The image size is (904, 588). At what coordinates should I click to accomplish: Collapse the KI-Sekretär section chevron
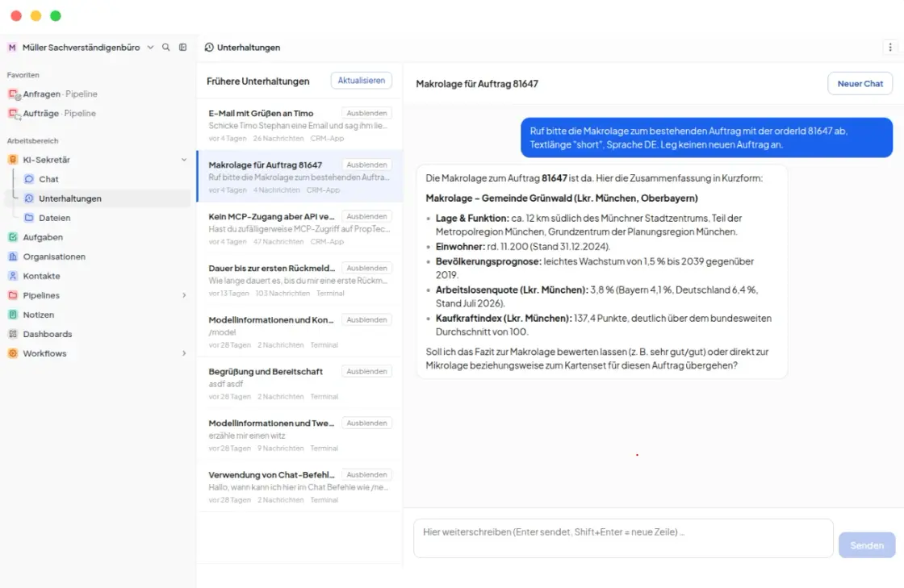click(184, 160)
